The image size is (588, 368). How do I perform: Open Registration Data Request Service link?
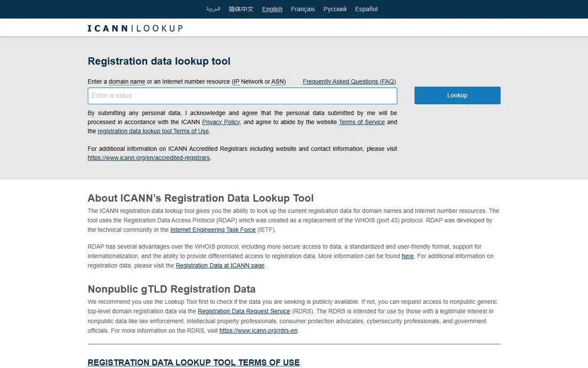(244, 311)
